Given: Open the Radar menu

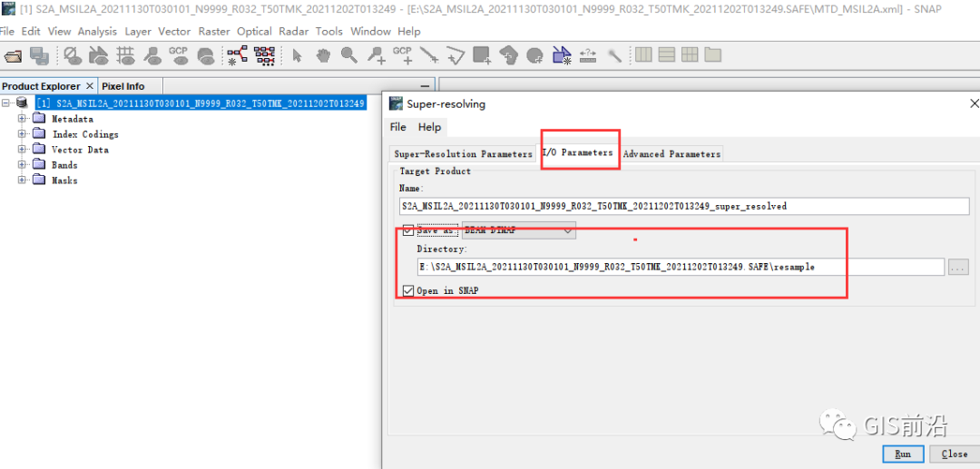Looking at the screenshot, I should (294, 31).
